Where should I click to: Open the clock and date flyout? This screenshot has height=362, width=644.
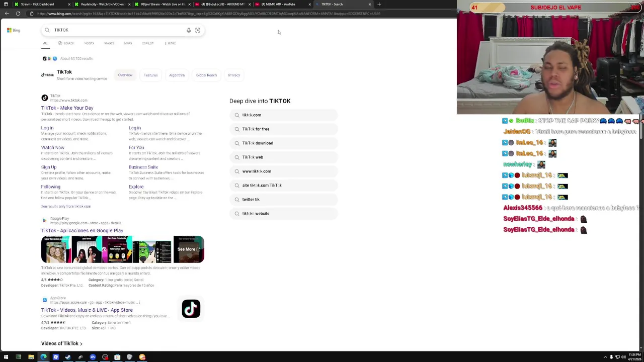tap(634, 357)
